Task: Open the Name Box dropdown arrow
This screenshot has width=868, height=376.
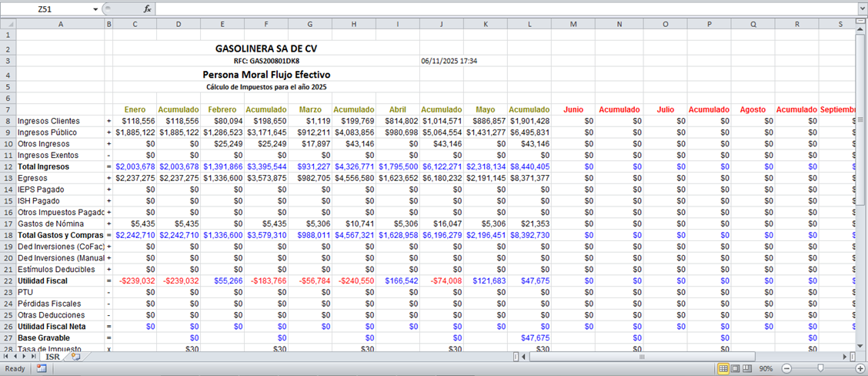Action: click(x=95, y=9)
